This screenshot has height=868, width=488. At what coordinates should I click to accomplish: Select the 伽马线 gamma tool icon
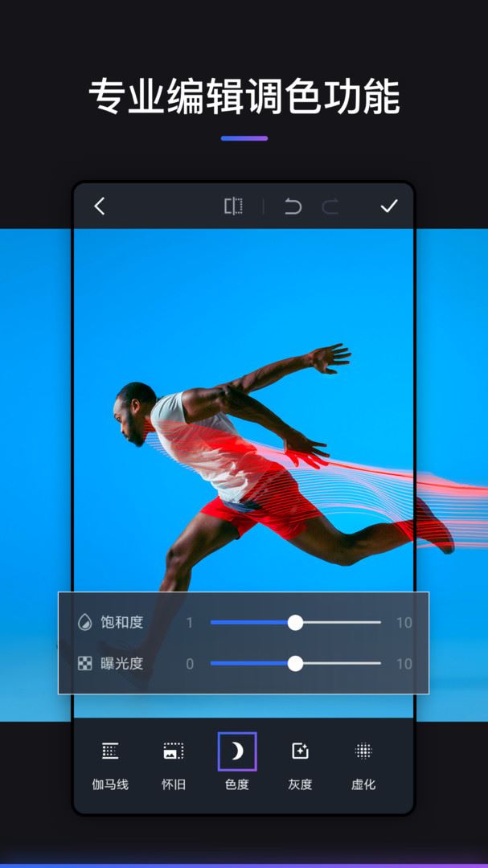tap(109, 751)
